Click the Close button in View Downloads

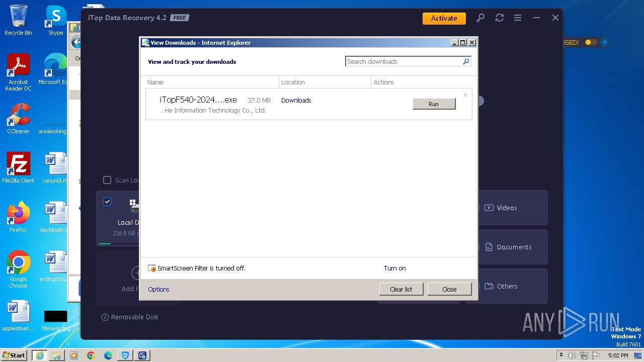[x=449, y=289]
